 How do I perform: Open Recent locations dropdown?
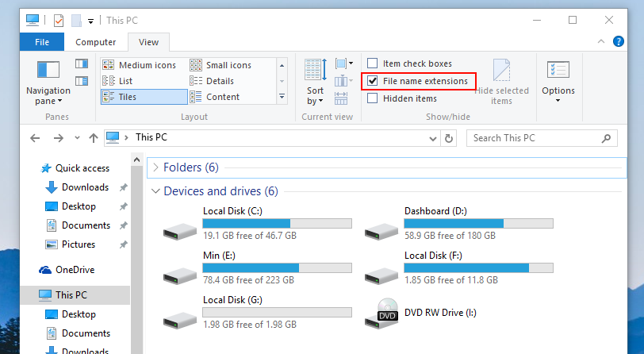[x=77, y=138]
